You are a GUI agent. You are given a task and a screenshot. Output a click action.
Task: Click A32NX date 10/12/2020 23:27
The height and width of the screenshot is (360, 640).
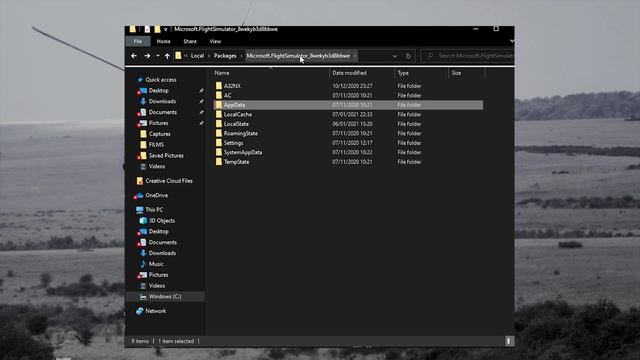(352, 86)
